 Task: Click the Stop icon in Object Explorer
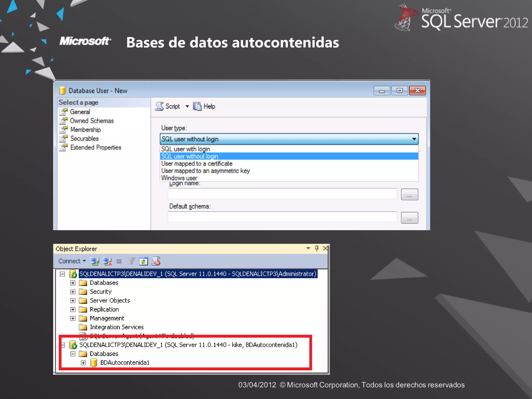tap(119, 261)
